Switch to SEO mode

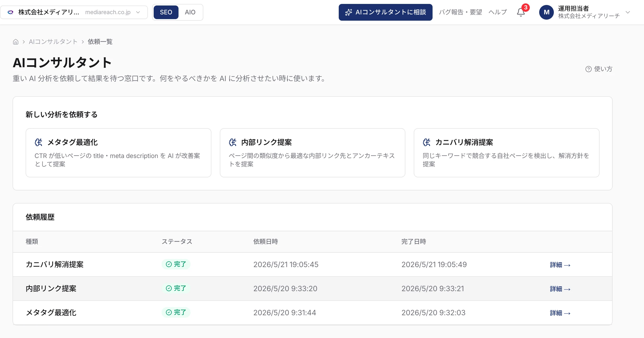pos(166,12)
